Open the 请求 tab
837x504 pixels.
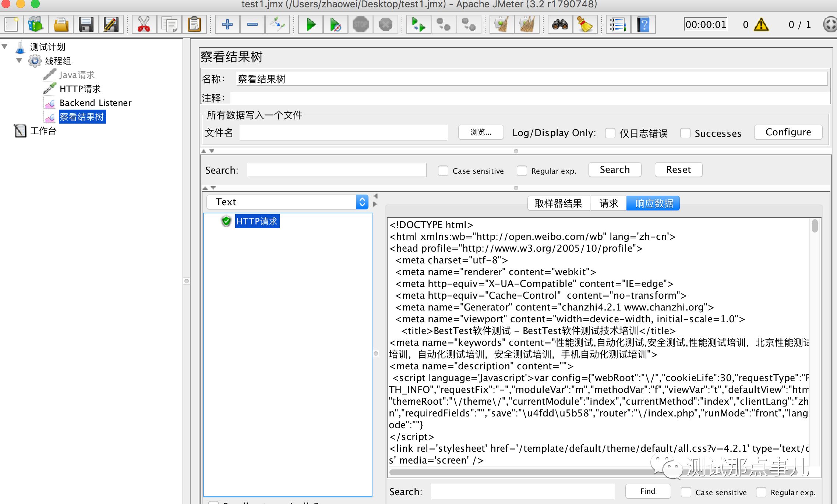pyautogui.click(x=608, y=203)
